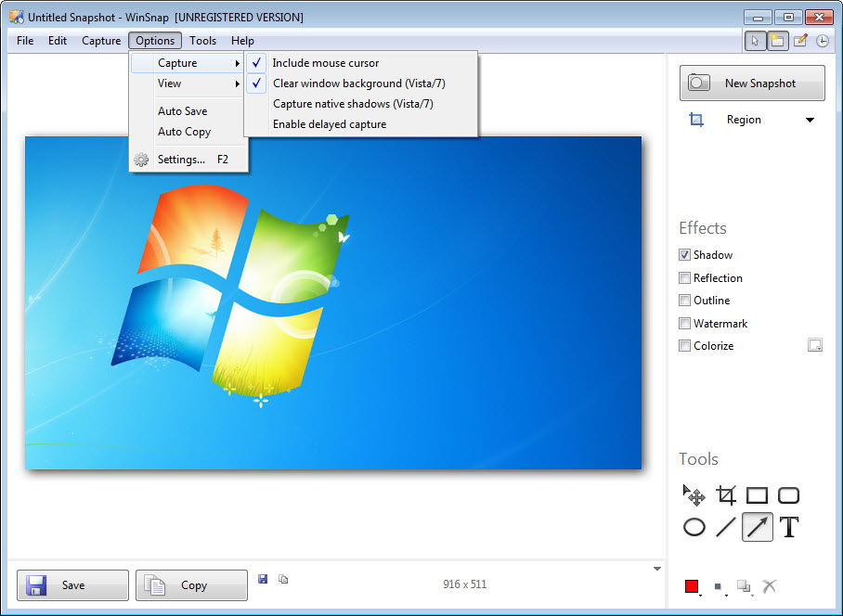Check Enable delayed capture option

click(x=361, y=124)
